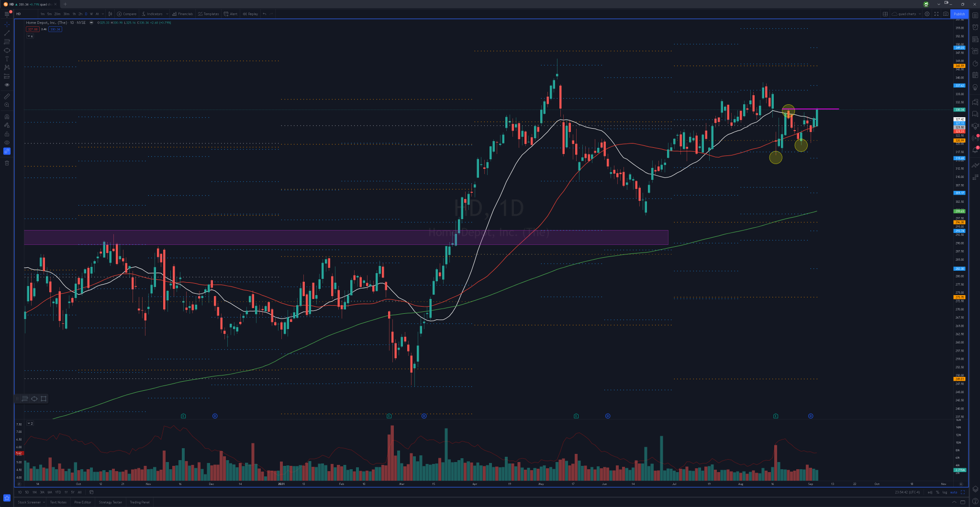Click the HD symbol search field
Image resolution: width=980 pixels, height=507 pixels.
pos(26,14)
